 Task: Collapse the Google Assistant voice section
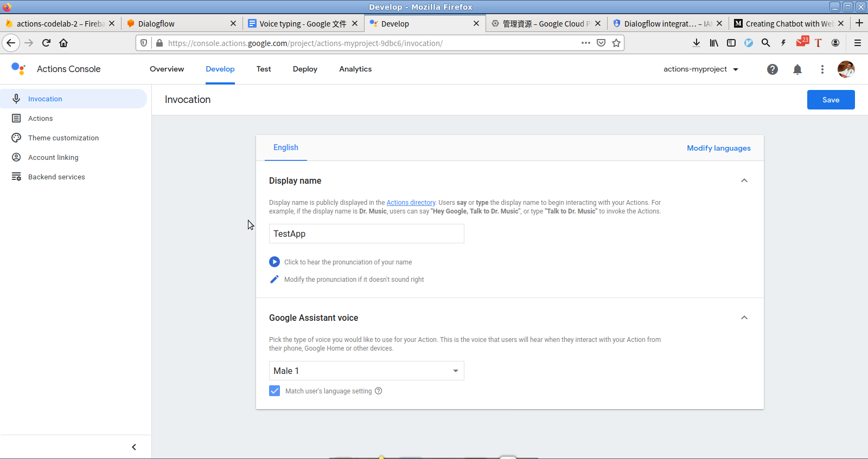point(744,318)
